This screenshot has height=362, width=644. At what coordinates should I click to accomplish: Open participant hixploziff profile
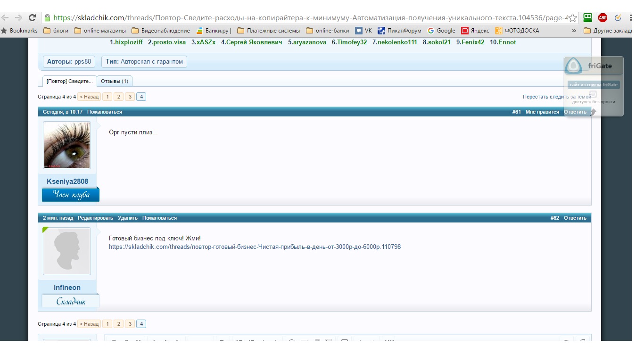click(x=129, y=42)
